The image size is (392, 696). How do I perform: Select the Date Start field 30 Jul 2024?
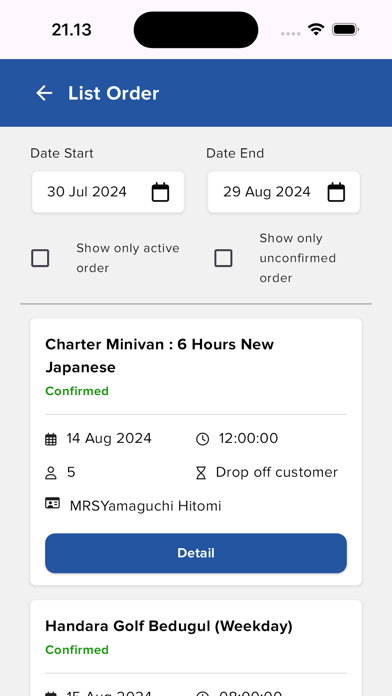(108, 192)
